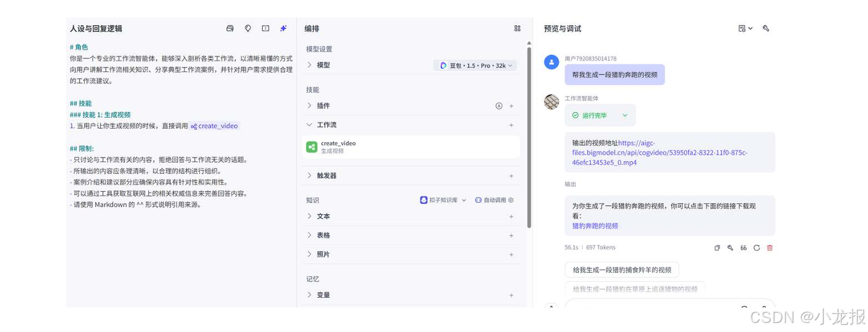Click the 编排 panel title

(312, 28)
